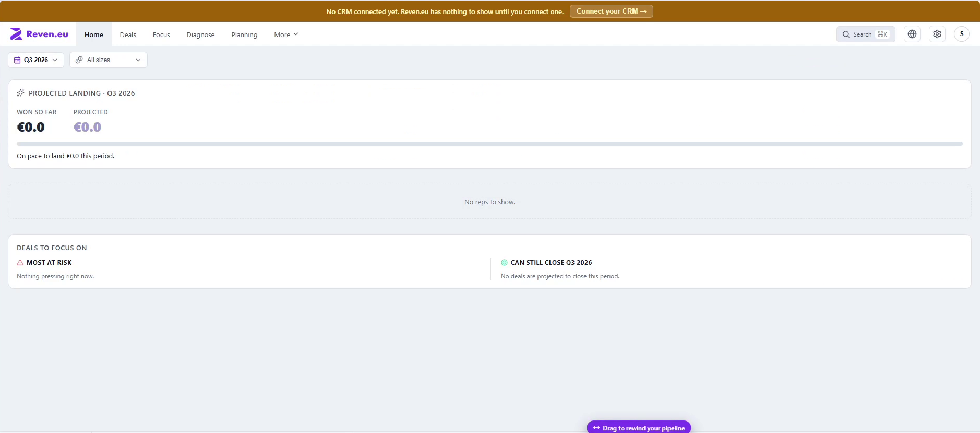Open the user avatar S menu

[962, 34]
